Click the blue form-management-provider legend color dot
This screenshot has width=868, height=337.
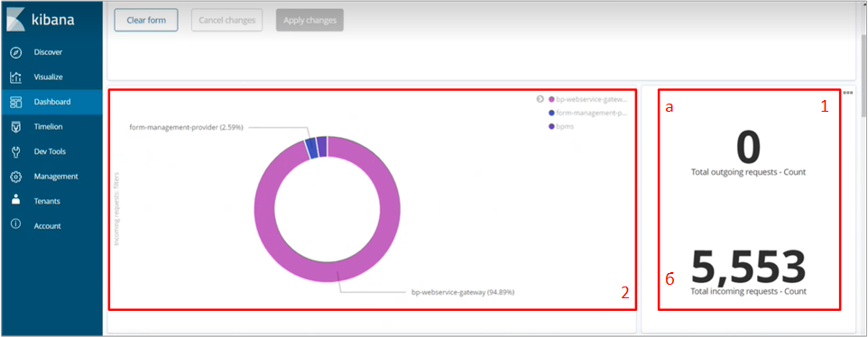[551, 114]
